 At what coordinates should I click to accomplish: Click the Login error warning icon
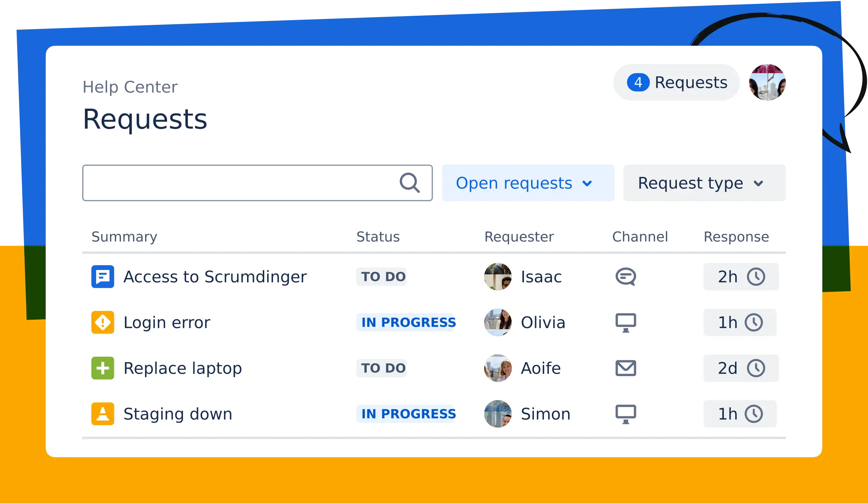103,322
